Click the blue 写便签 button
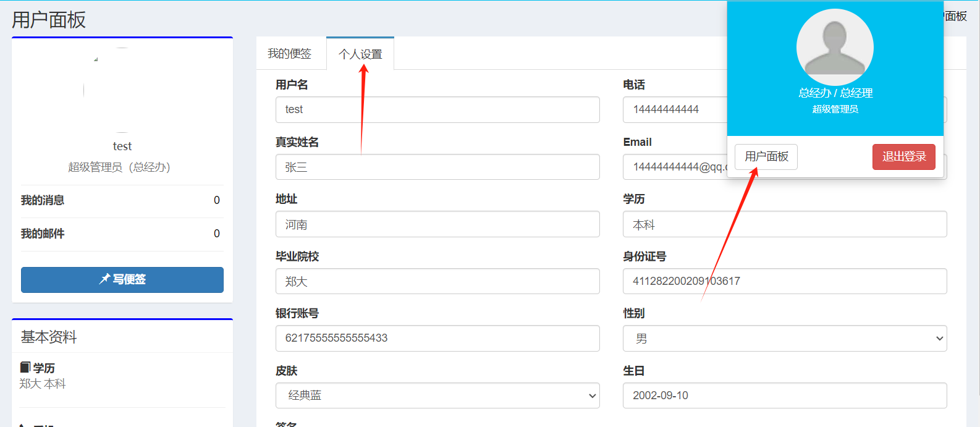Screen dimensions: 980x427 tap(122, 280)
